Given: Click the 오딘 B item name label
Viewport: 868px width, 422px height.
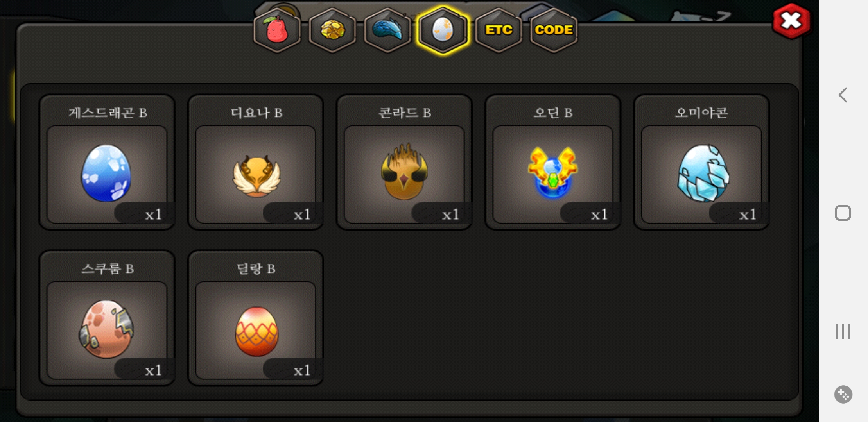Looking at the screenshot, I should click(553, 113).
